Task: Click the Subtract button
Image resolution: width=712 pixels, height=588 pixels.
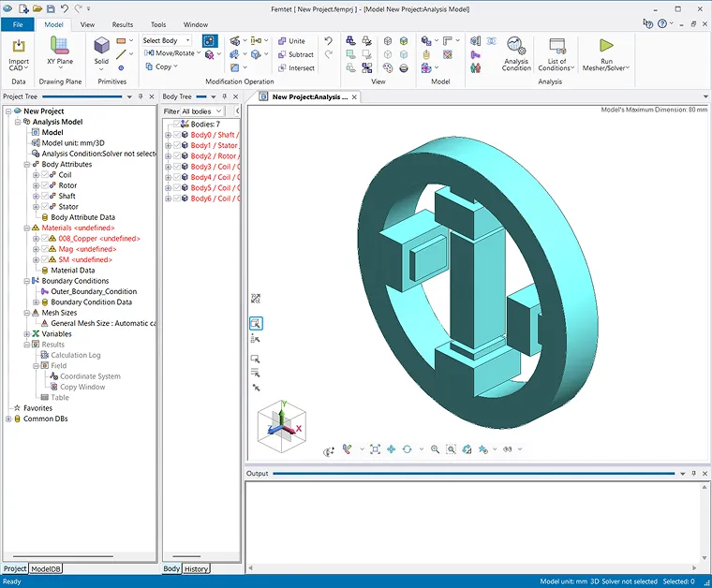Action: coord(296,54)
